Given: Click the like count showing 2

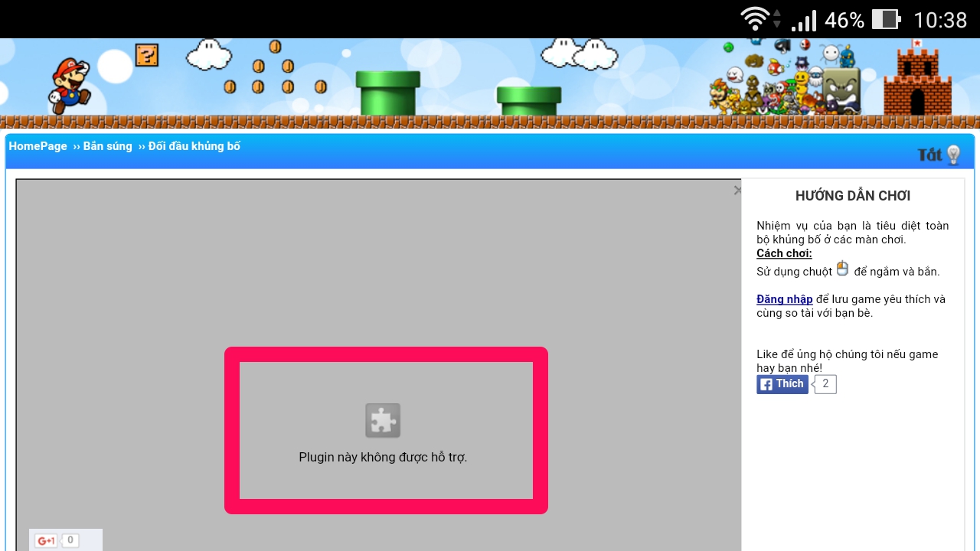Looking at the screenshot, I should (825, 384).
